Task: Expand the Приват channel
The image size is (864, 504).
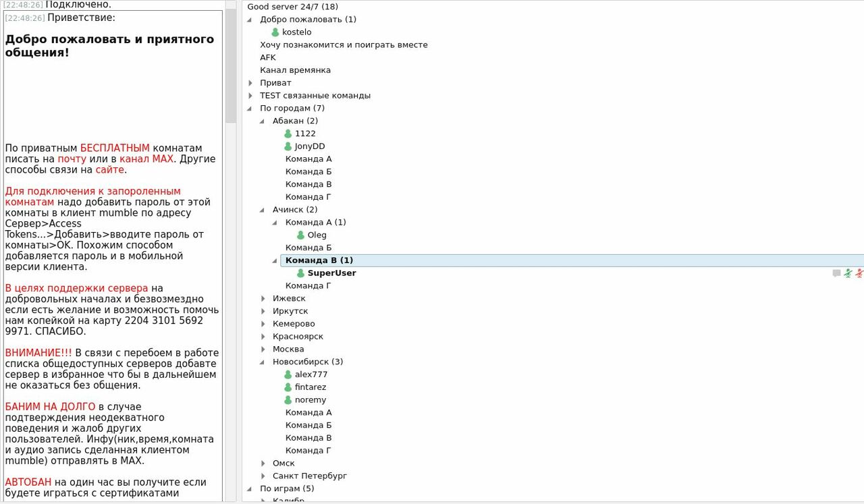Action: [250, 83]
